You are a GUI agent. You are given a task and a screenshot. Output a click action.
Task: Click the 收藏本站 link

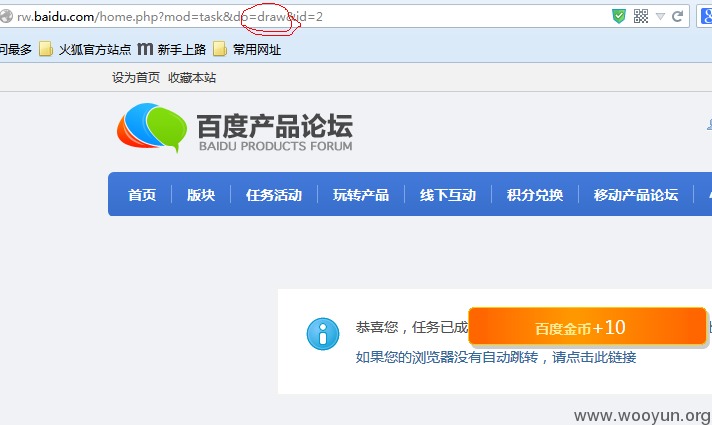point(192,78)
